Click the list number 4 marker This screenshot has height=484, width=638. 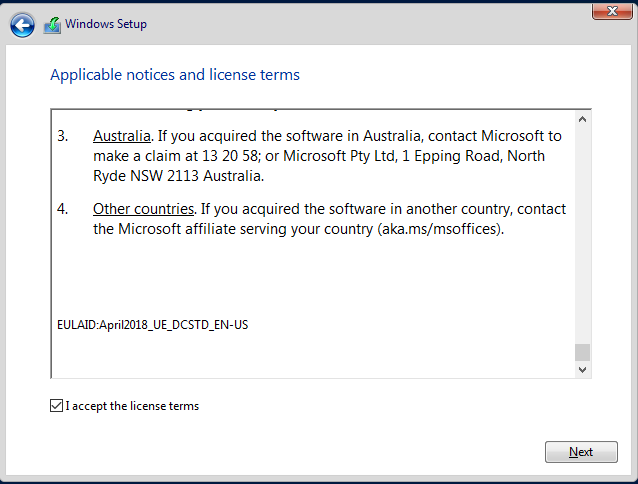[x=62, y=209]
